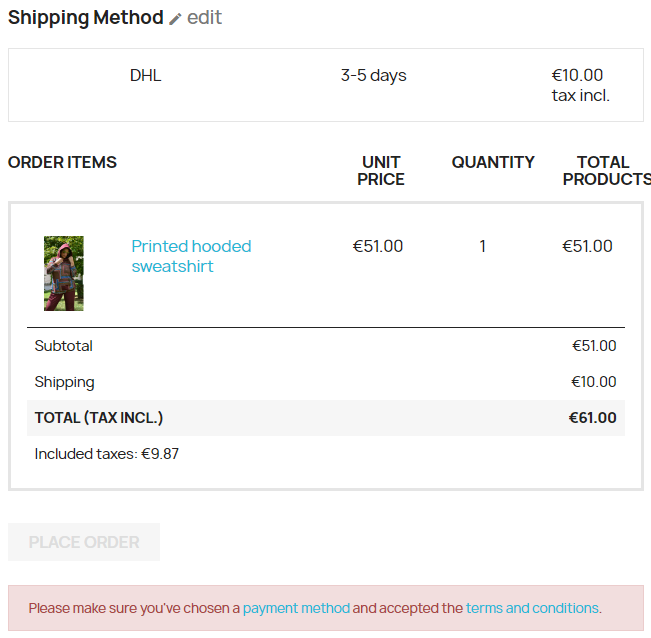Open the hooded sweatshirt product thumbnail
The height and width of the screenshot is (638, 651).
[x=64, y=273]
